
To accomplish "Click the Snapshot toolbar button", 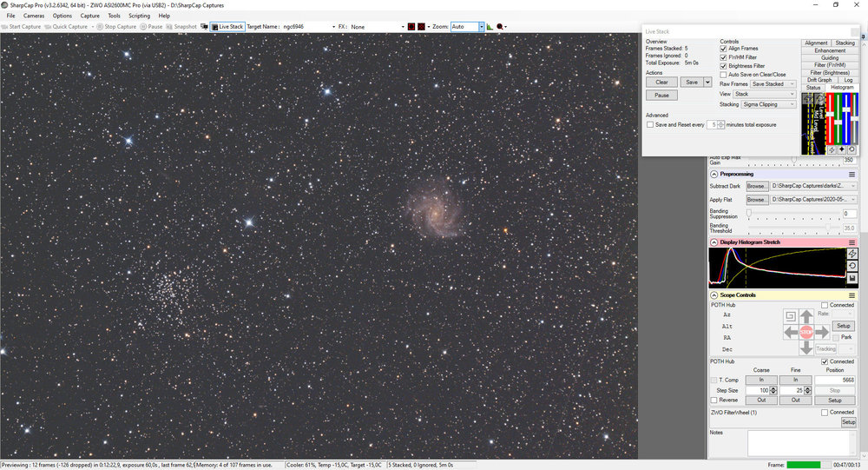I will 181,27.
